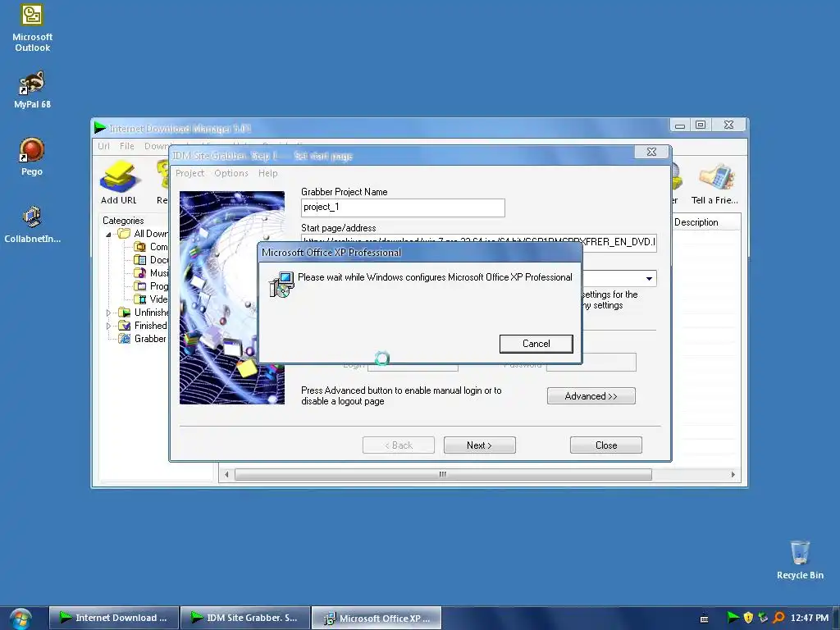The height and width of the screenshot is (630, 840).
Task: Select the Compressed category icon
Action: [x=139, y=246]
